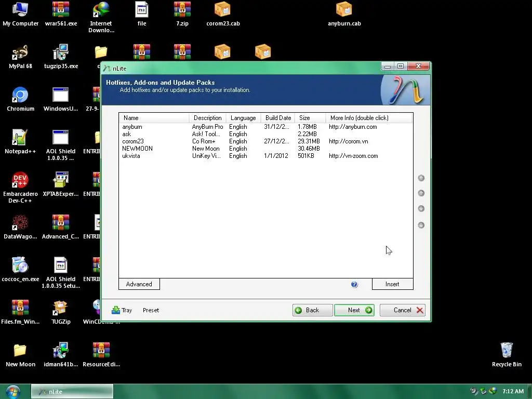Select the 7.zip archive icon
The height and width of the screenshot is (399, 532).
click(182, 14)
